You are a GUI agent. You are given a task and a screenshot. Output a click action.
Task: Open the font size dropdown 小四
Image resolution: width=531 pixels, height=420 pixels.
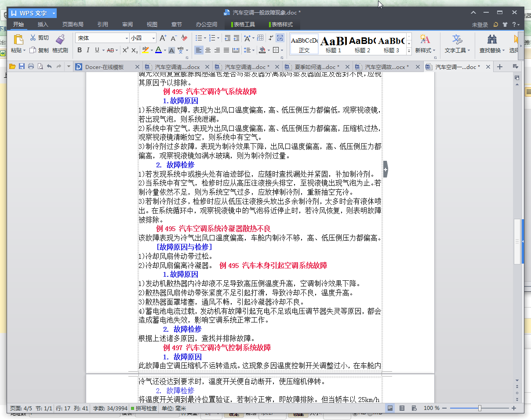click(x=154, y=38)
